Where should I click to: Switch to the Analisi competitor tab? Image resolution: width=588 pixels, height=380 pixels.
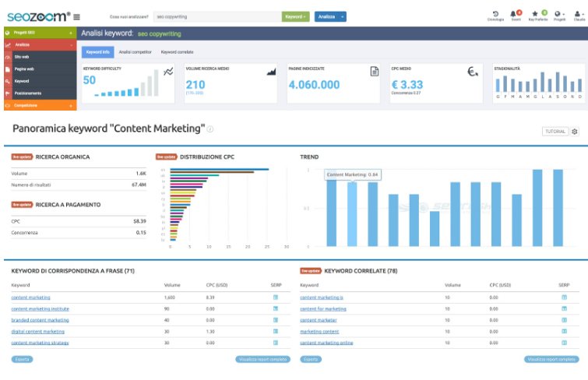tap(135, 52)
